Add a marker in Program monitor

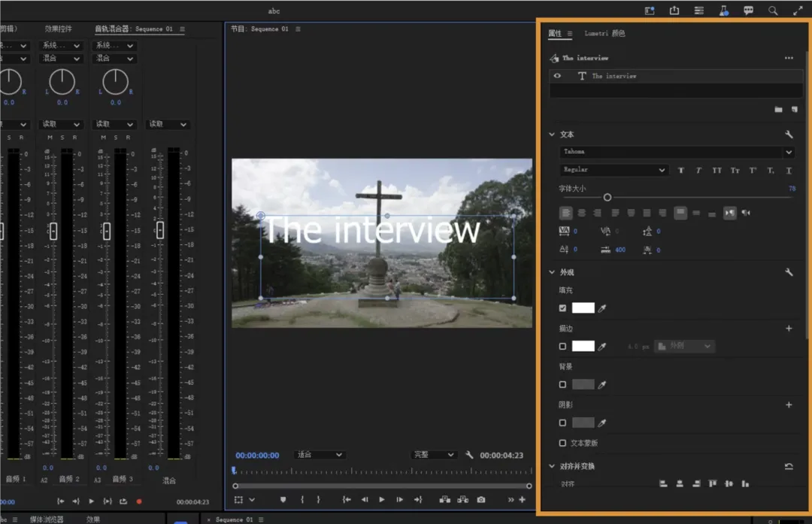[283, 499]
